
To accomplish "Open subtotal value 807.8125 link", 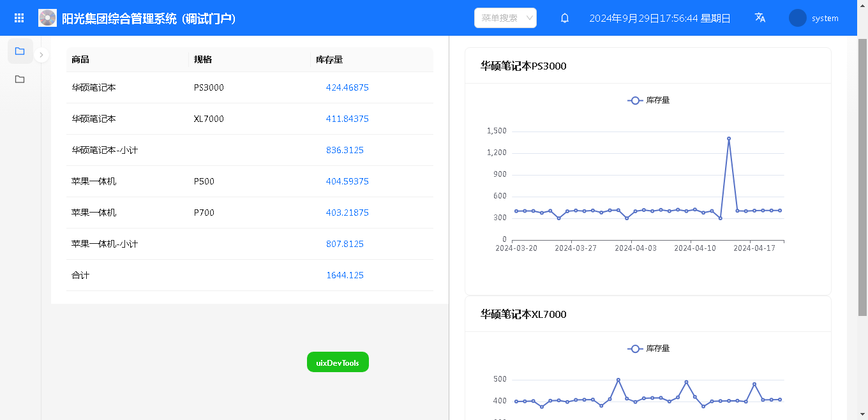I will (345, 244).
